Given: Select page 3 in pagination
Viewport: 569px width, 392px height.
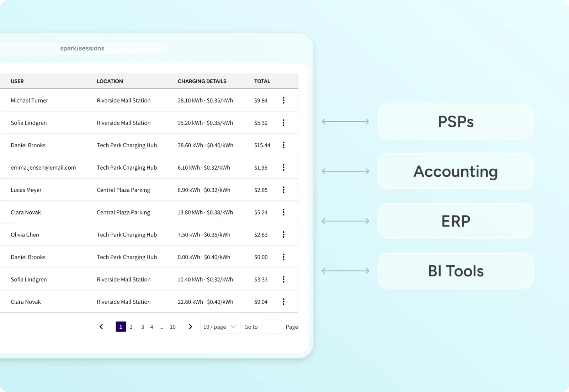Looking at the screenshot, I should point(142,327).
